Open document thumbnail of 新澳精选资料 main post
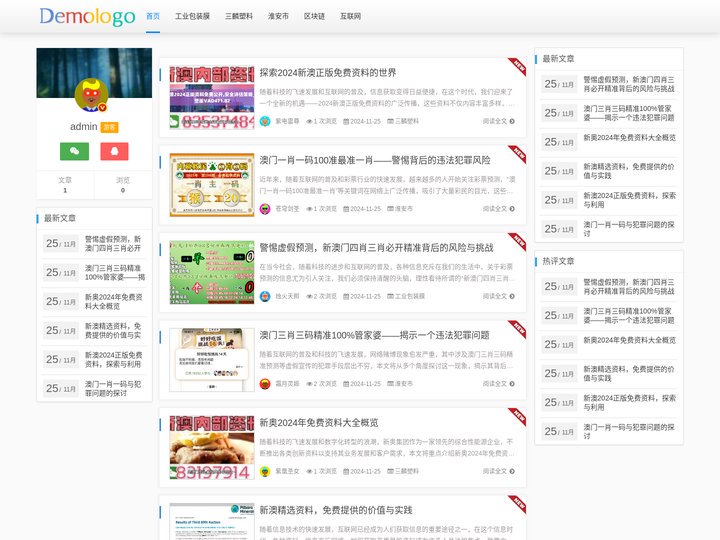 coord(212,522)
